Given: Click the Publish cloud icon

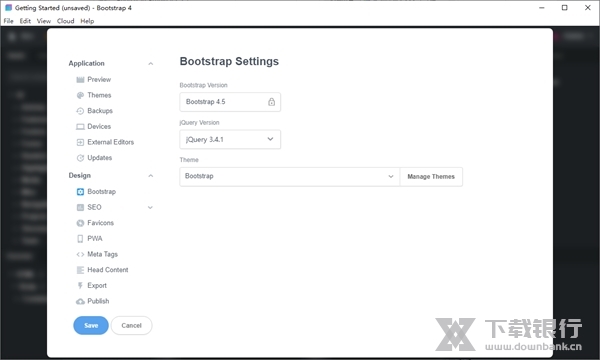Looking at the screenshot, I should coord(80,301).
